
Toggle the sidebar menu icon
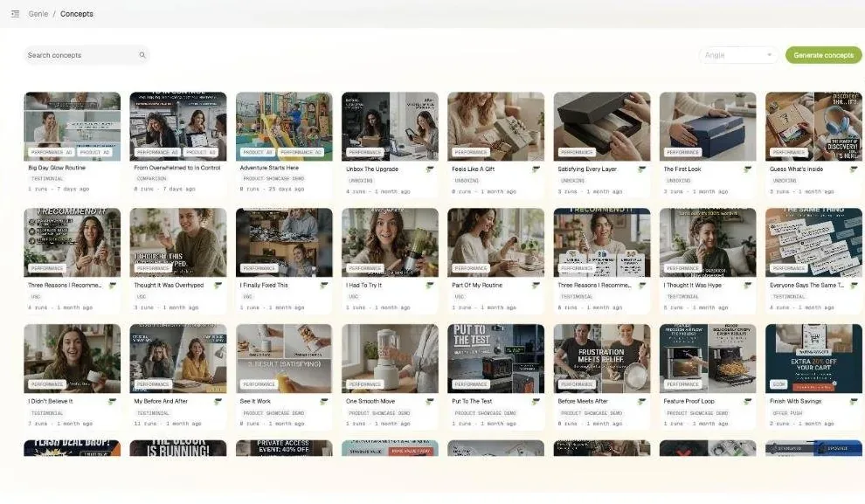pos(15,14)
